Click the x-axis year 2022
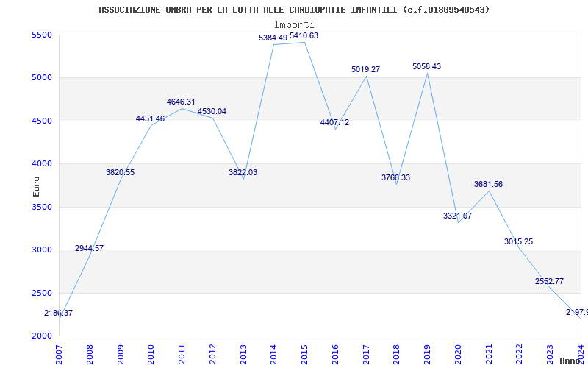 [520, 355]
